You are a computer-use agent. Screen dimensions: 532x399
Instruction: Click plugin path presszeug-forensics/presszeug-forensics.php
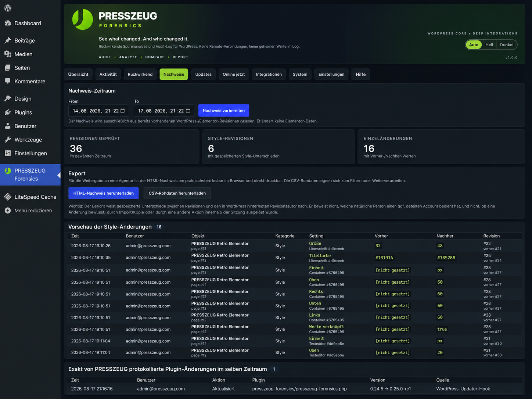point(299,389)
